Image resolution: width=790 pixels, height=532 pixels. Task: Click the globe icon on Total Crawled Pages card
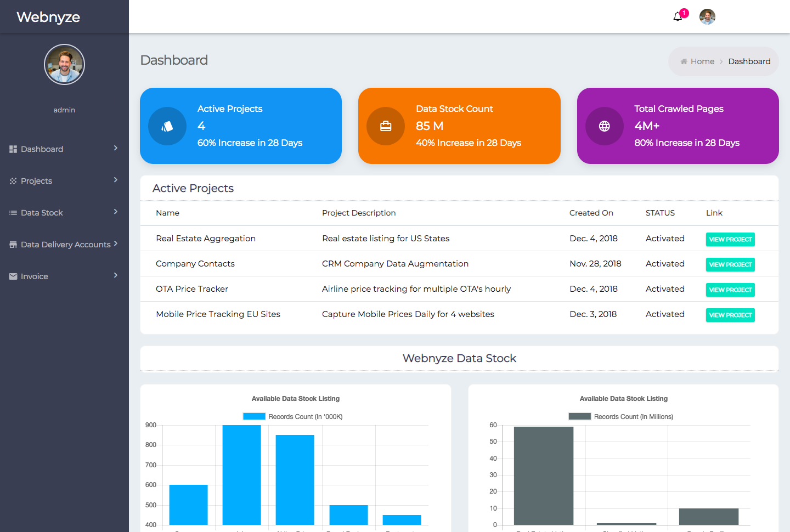coord(604,126)
